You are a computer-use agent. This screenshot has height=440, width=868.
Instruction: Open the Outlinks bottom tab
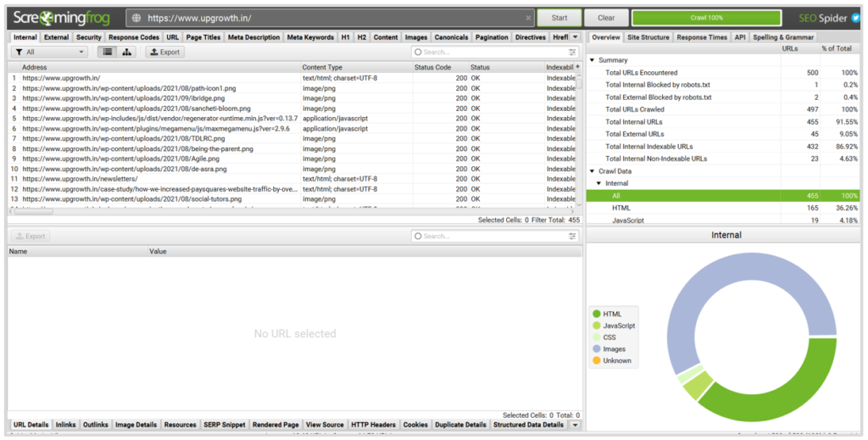(95, 425)
